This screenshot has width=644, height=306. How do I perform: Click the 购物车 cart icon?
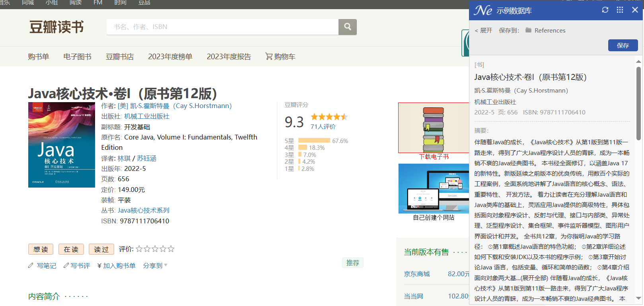pos(269,56)
